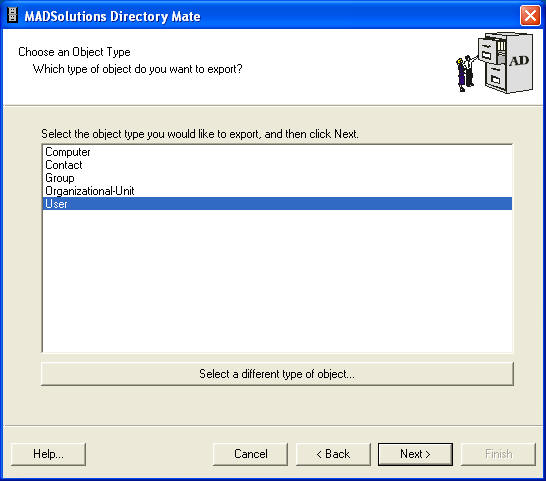Open the Help dialog
546x481 pixels.
coord(48,454)
